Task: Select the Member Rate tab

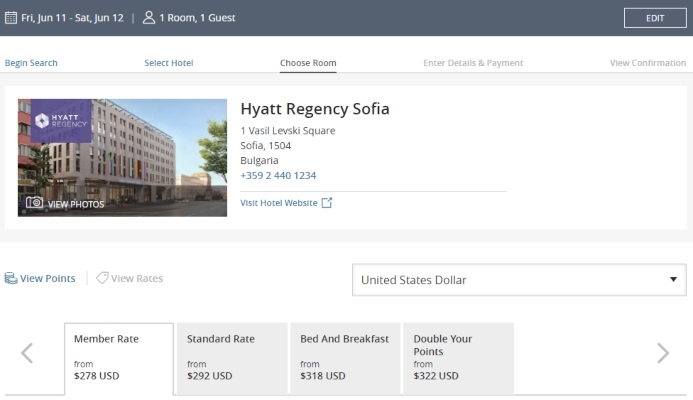Action: 119,359
